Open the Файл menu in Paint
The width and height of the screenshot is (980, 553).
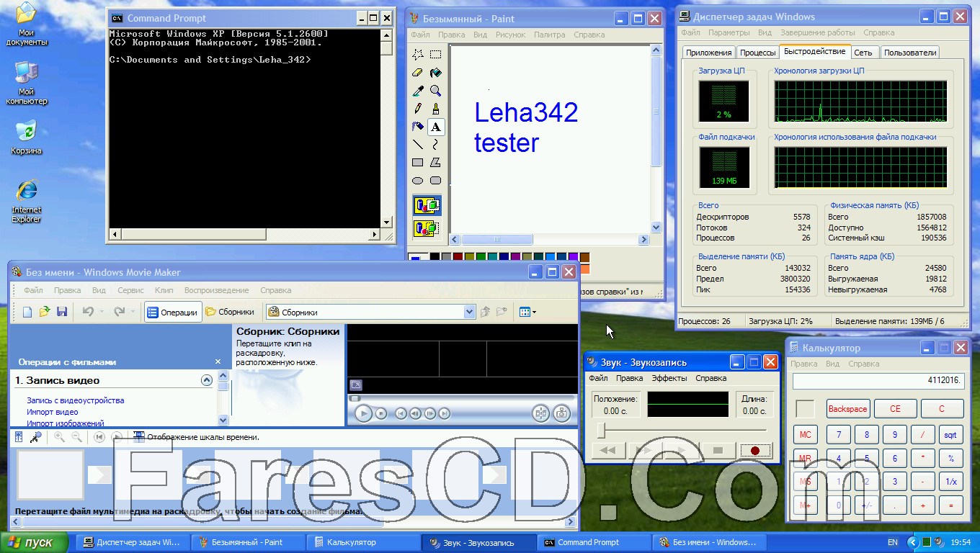click(420, 35)
